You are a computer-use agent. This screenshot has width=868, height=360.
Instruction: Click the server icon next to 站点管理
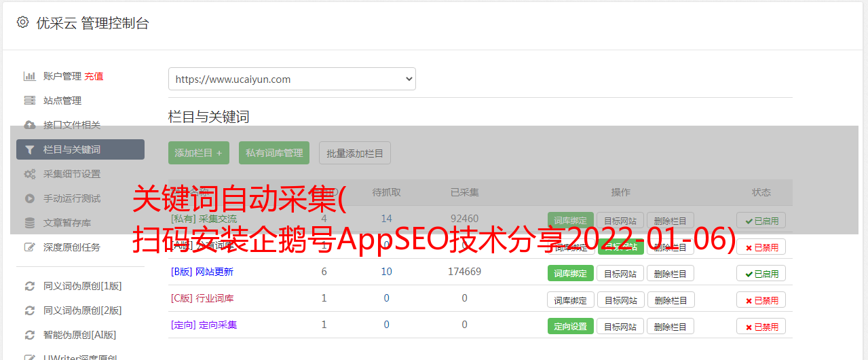[x=29, y=101]
